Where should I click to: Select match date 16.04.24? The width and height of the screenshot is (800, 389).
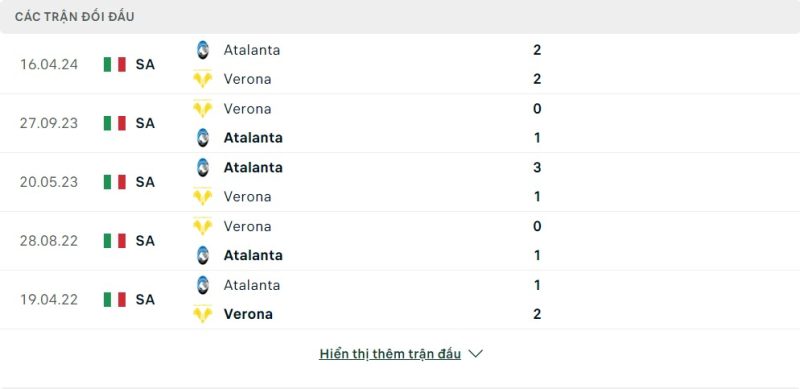pos(49,64)
